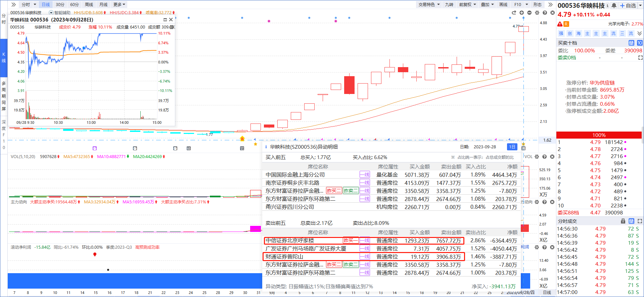Add stock with the 自选 button

pyautogui.click(x=628, y=5)
